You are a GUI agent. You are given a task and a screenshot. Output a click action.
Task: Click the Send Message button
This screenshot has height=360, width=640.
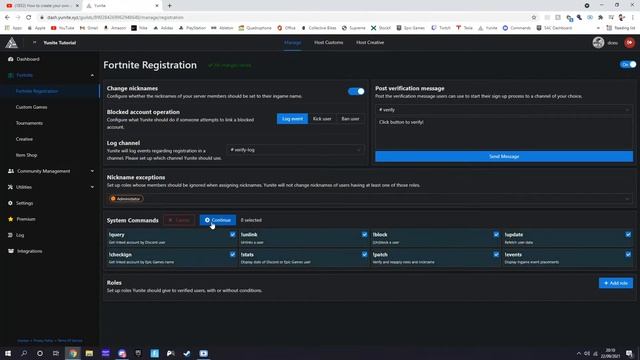coord(504,156)
